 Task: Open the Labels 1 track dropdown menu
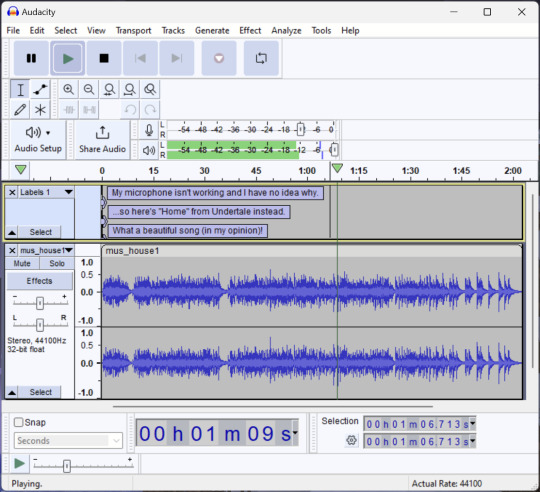[69, 192]
